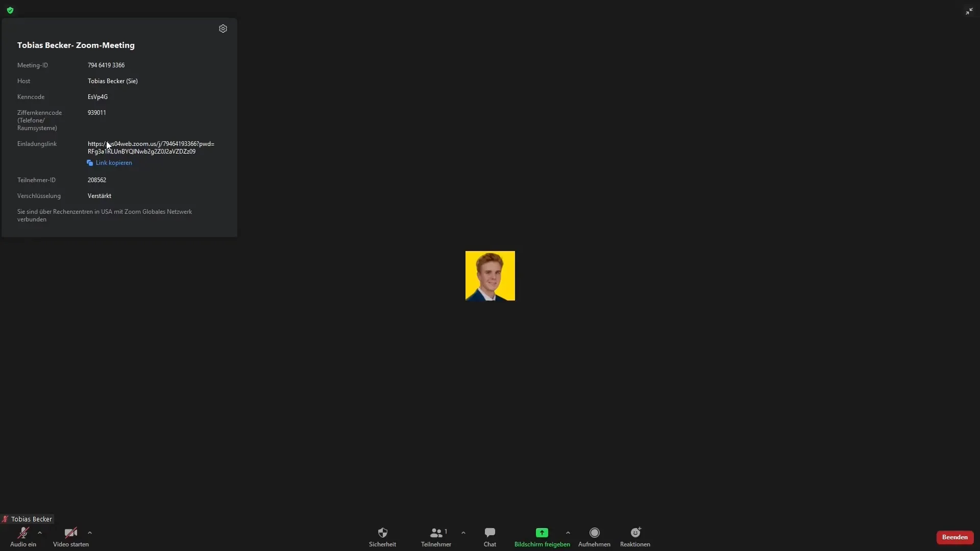Image resolution: width=980 pixels, height=551 pixels.
Task: Click Tobias Becker profile thumbnail
Action: click(x=490, y=276)
